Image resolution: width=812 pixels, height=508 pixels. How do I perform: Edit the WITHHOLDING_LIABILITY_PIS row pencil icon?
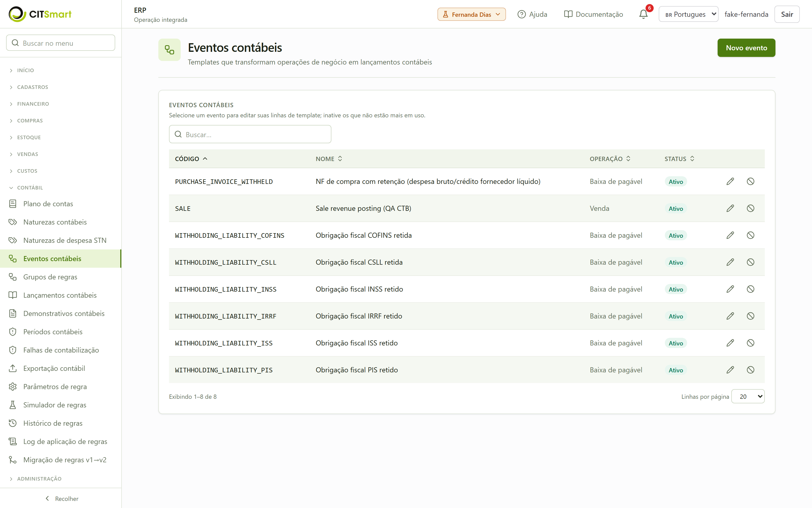pyautogui.click(x=730, y=370)
